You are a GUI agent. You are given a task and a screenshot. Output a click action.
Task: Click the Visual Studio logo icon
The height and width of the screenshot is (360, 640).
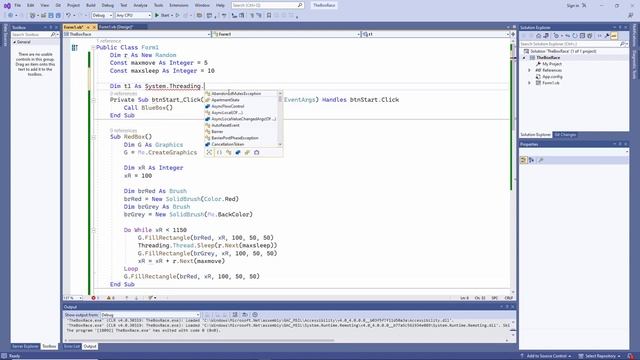click(7, 5)
